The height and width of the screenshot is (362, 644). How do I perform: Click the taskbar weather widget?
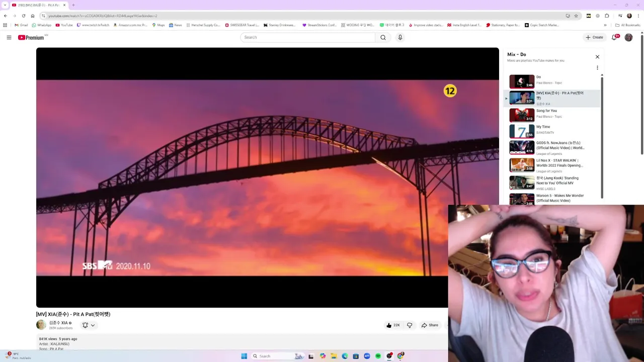pos(18,356)
